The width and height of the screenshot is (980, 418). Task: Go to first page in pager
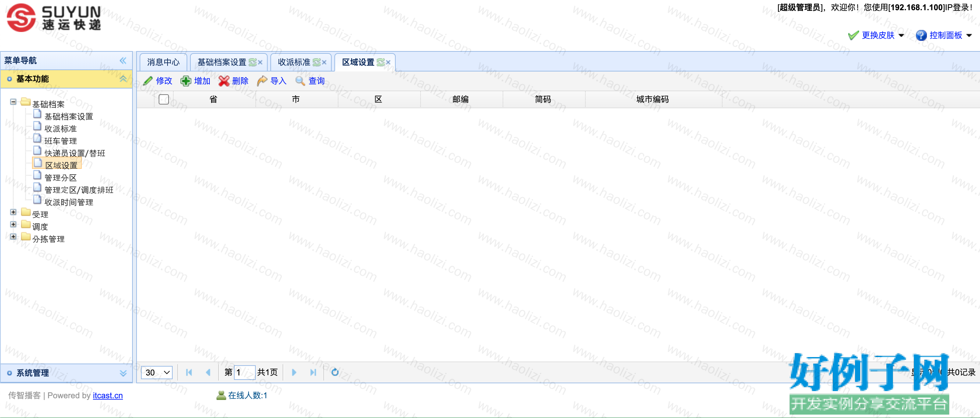point(189,372)
